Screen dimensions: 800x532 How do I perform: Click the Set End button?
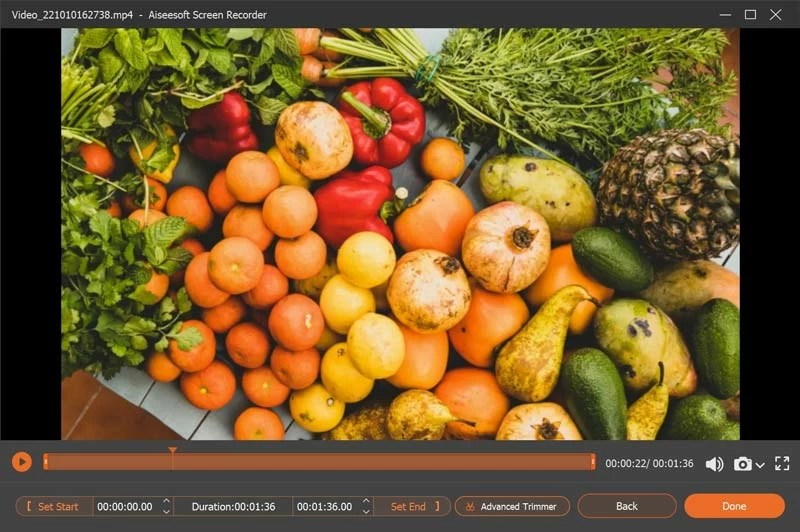coord(412,507)
